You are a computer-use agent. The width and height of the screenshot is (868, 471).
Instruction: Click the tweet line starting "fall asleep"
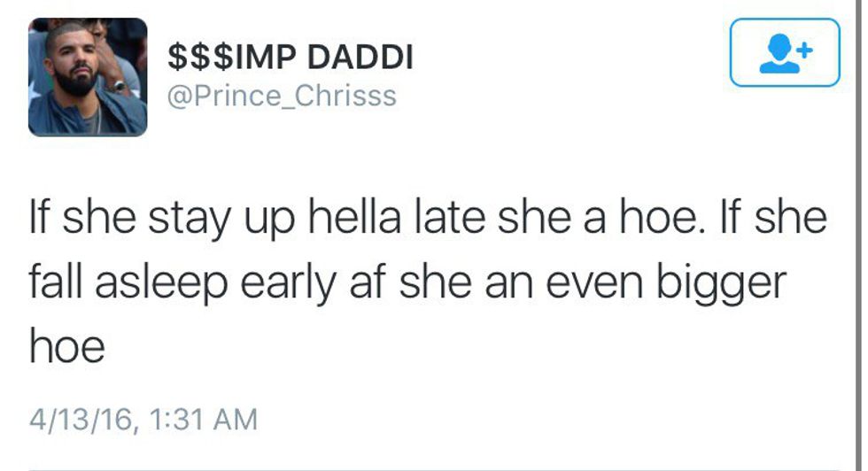(407, 283)
